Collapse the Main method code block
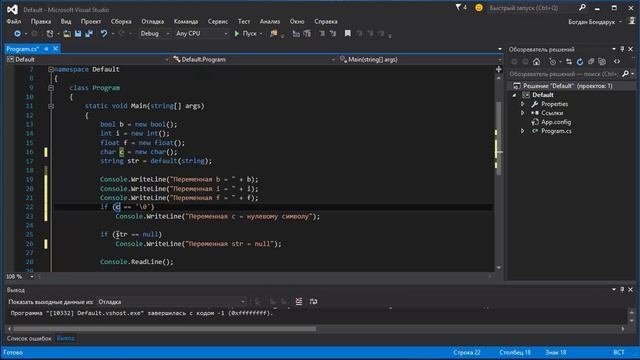Screen dimensions: 640x360 coord(51,106)
